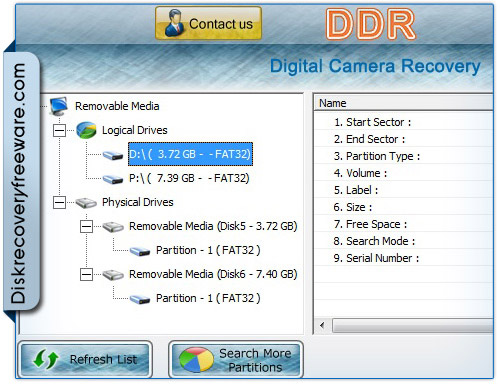Viewport: 500px width, 385px height.
Task: Select Partition - 1 (FAT32) under Disk5
Action: (208, 250)
